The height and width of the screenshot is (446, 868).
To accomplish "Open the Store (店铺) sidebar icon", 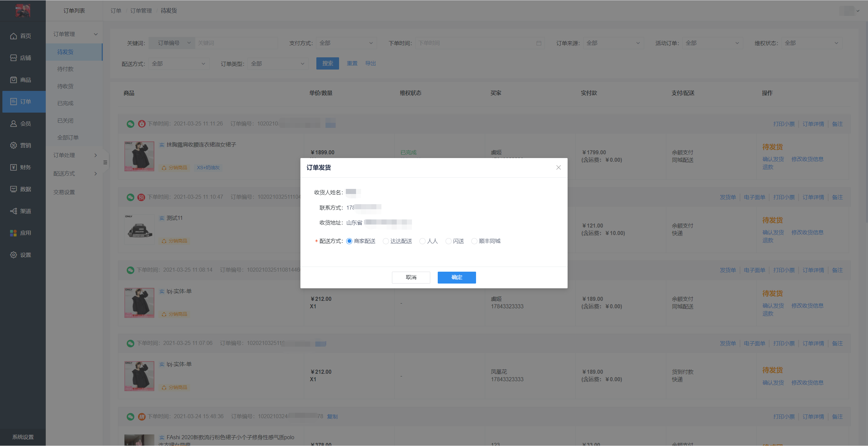I will [14, 58].
